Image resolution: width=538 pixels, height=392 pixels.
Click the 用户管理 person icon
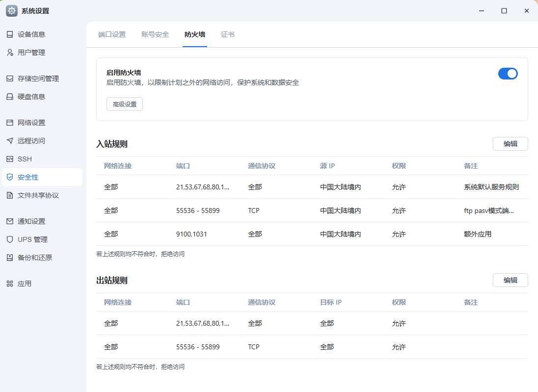(x=10, y=52)
